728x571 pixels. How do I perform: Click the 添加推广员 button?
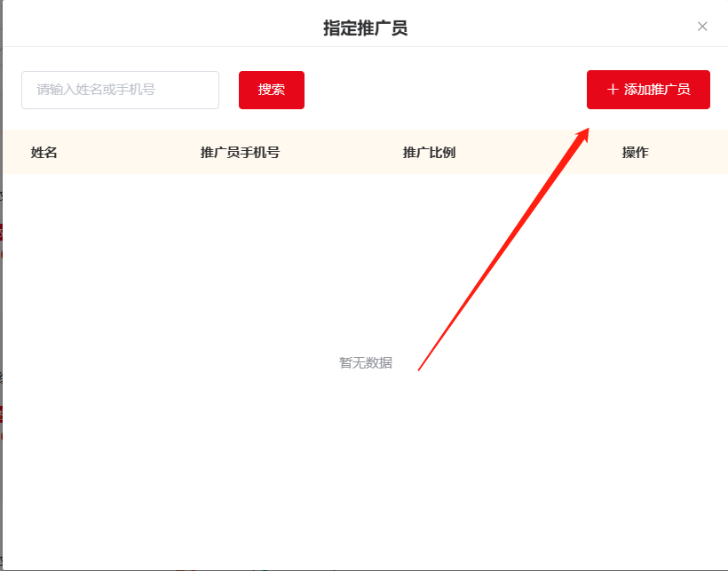click(648, 90)
